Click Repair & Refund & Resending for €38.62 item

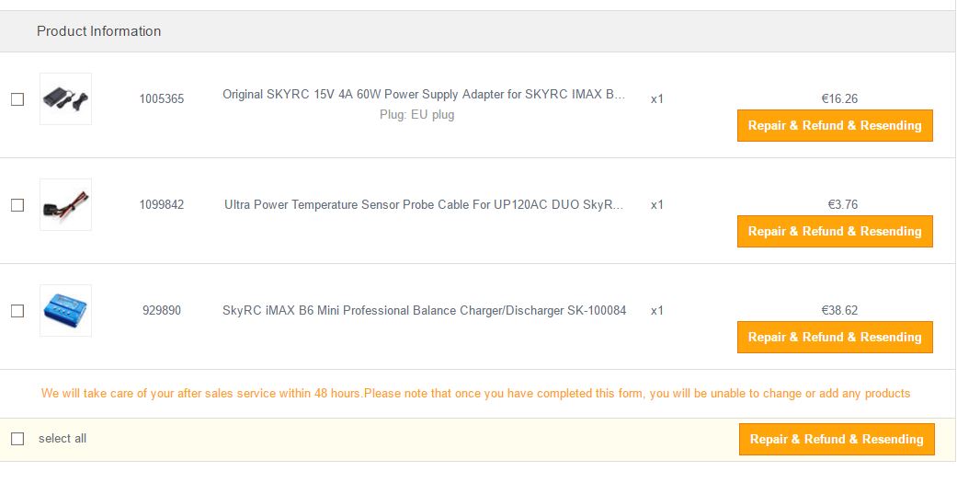[835, 338]
